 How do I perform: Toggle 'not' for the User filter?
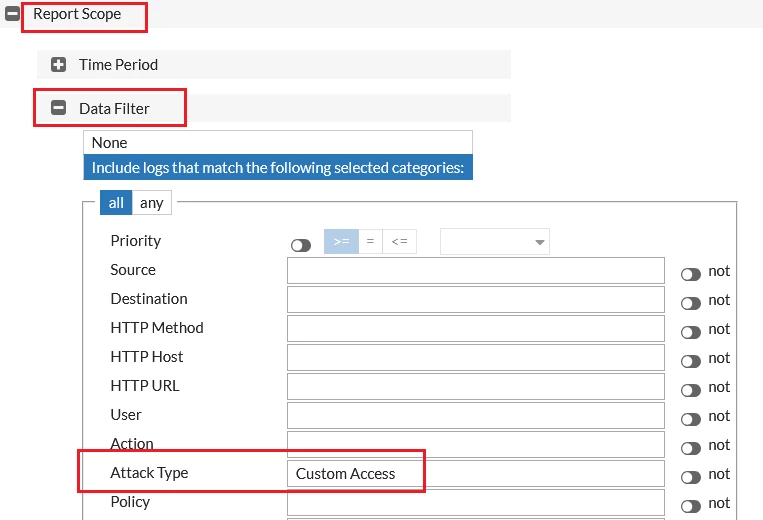tap(690, 419)
